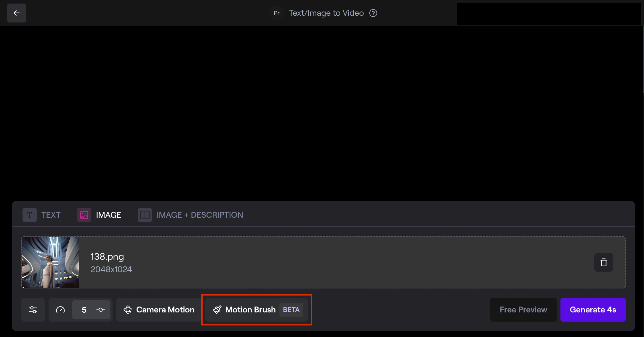Open the help question mark icon
644x337 pixels.
coord(373,13)
